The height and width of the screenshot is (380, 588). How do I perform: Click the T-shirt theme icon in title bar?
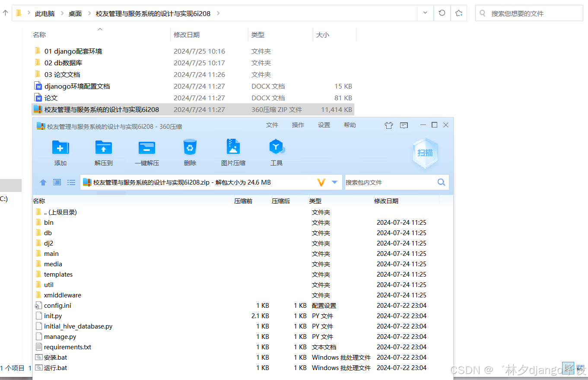click(x=388, y=125)
